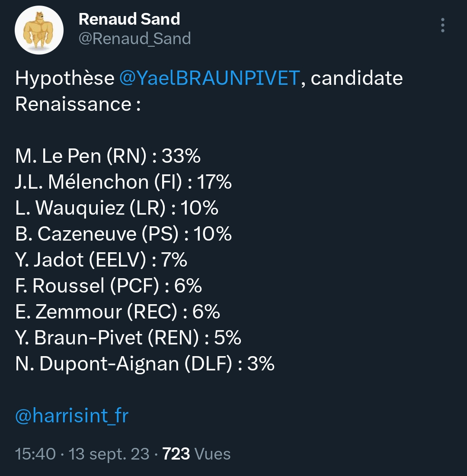Click the M. Le Pen (RN) : 33% line
This screenshot has height=476, width=467.
point(108,156)
